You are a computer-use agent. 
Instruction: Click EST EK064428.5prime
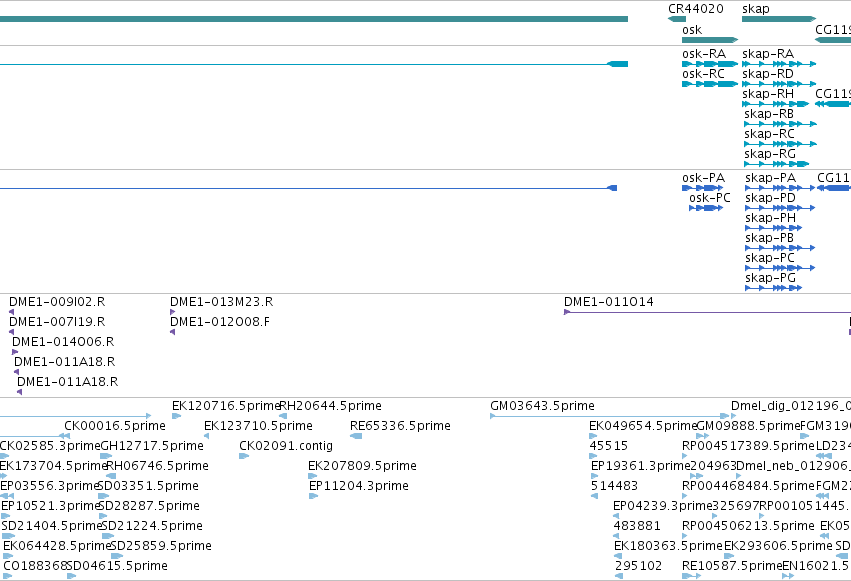tap(8, 556)
